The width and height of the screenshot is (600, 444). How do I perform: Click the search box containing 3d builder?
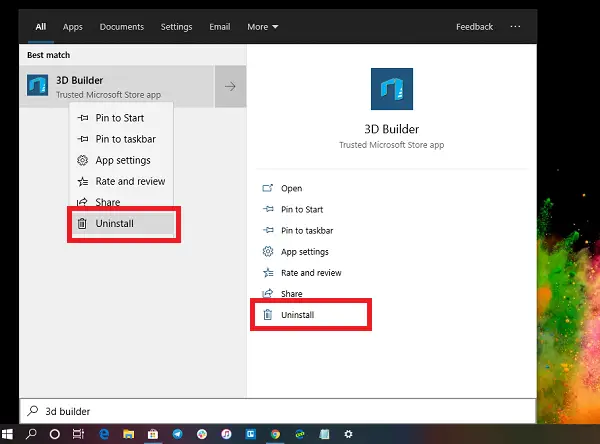coord(278,411)
